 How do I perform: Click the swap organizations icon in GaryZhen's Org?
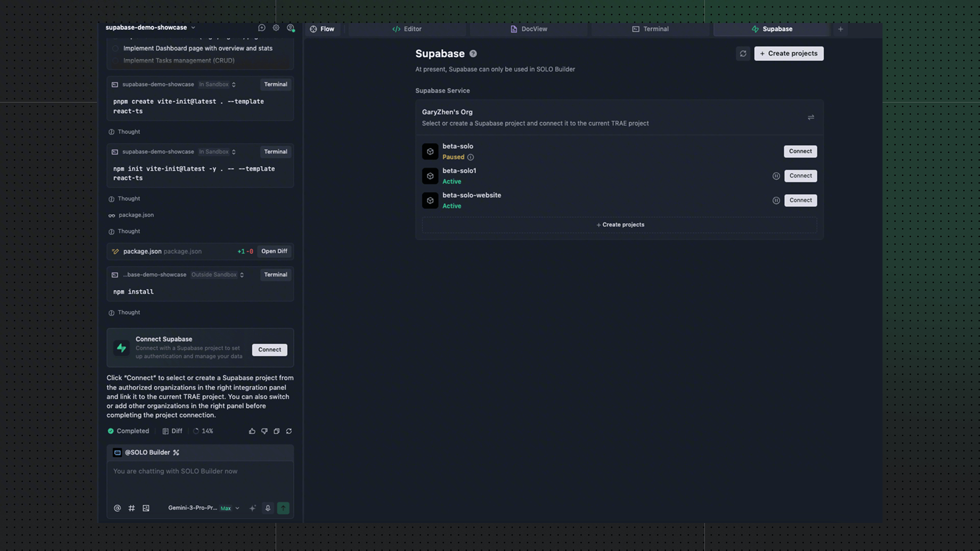point(811,117)
